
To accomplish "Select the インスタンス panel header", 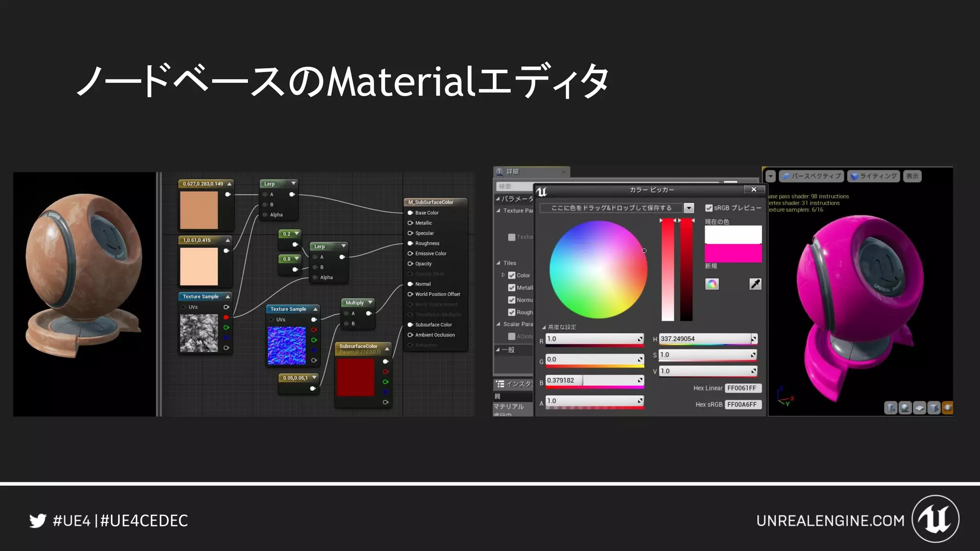I will pos(513,384).
